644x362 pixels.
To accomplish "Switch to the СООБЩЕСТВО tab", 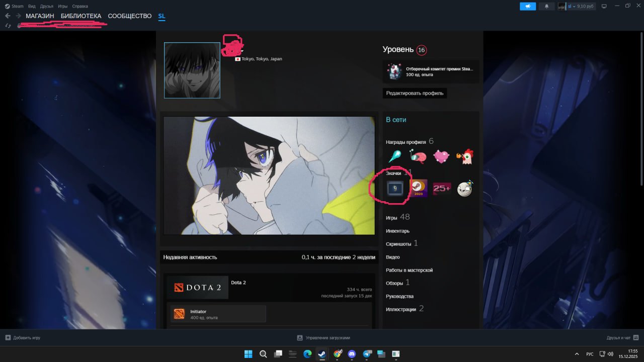I will [130, 16].
